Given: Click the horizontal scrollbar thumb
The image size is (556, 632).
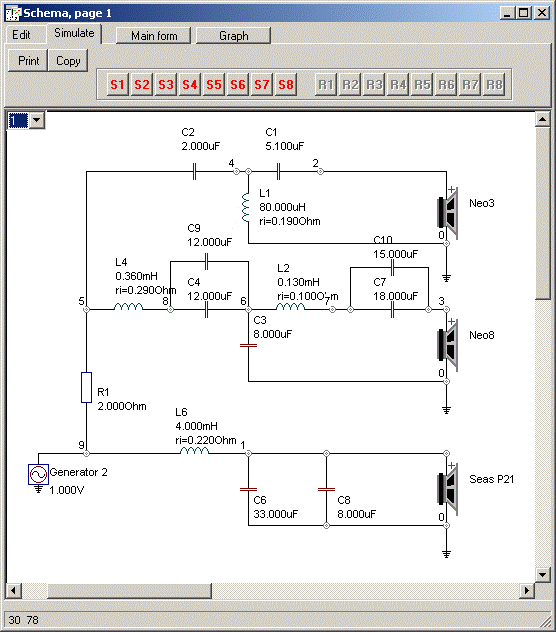Looking at the screenshot, I should 129,591.
